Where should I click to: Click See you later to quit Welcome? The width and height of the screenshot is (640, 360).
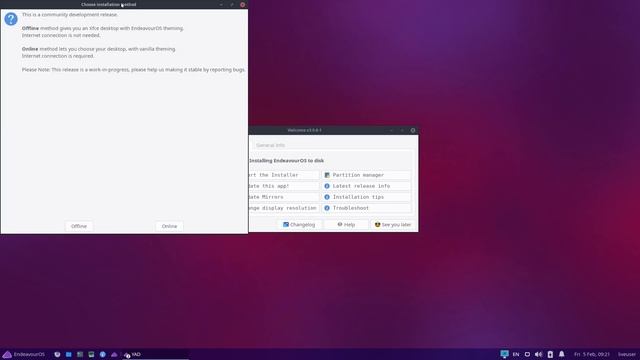coord(393,225)
